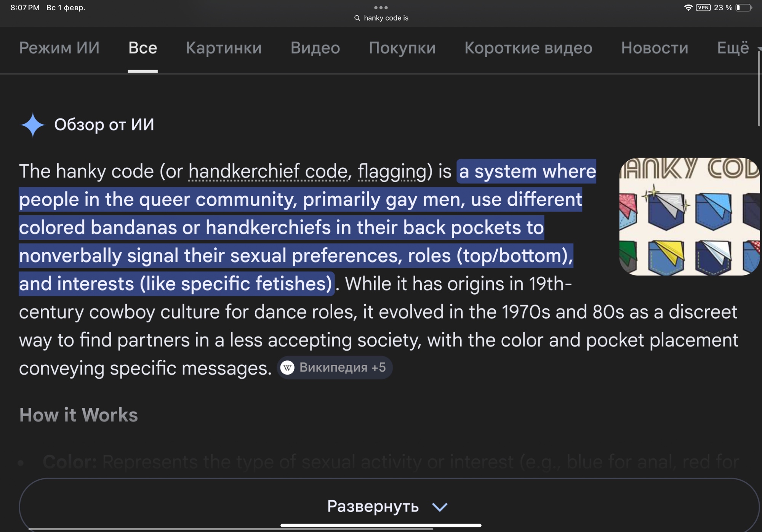Tap the VPN status indicator

[703, 8]
